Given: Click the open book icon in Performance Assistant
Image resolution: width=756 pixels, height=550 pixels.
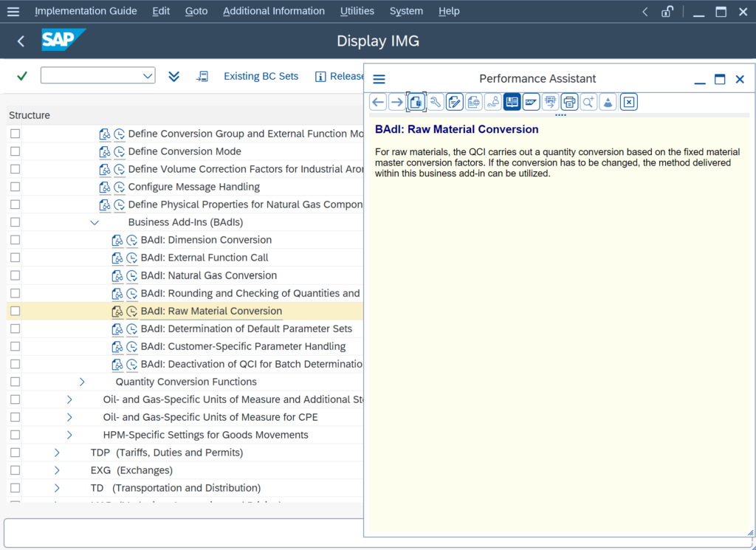Looking at the screenshot, I should point(512,102).
